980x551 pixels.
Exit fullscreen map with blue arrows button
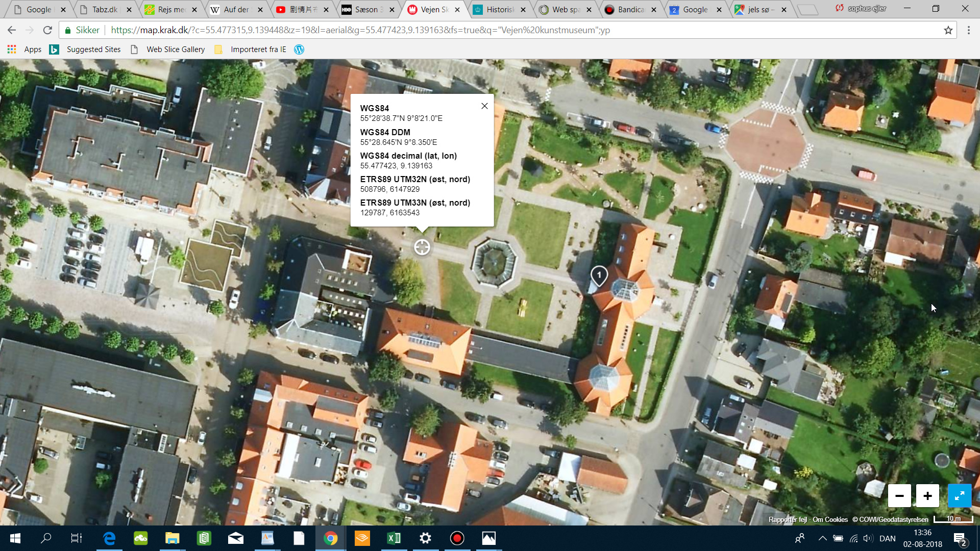point(959,495)
